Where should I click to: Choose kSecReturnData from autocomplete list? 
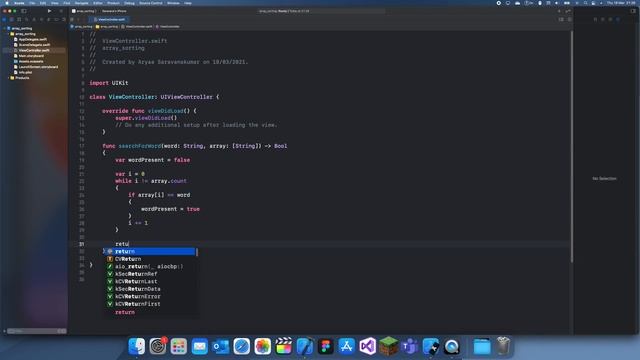pyautogui.click(x=149, y=289)
